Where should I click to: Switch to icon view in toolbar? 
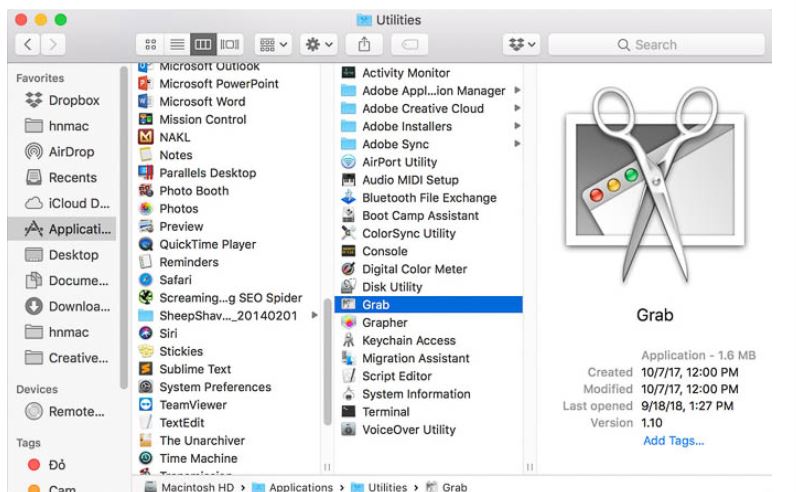tap(150, 45)
